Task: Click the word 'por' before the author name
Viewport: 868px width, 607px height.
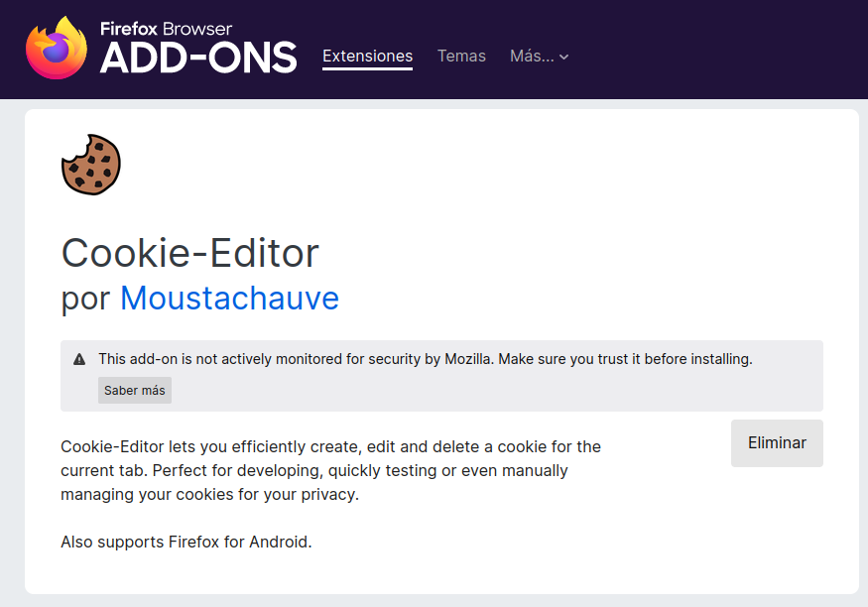Action: pyautogui.click(x=85, y=300)
